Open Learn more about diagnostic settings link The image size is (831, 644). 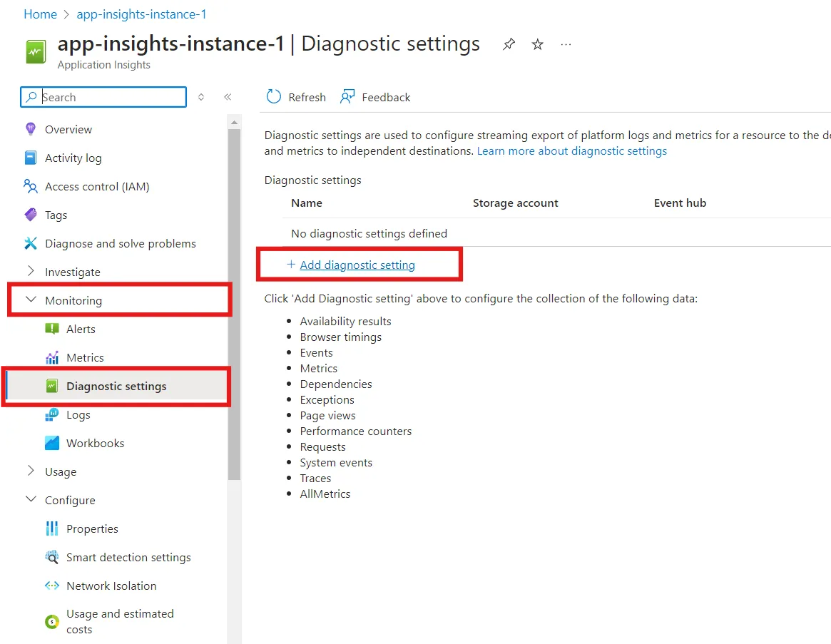[x=572, y=151]
